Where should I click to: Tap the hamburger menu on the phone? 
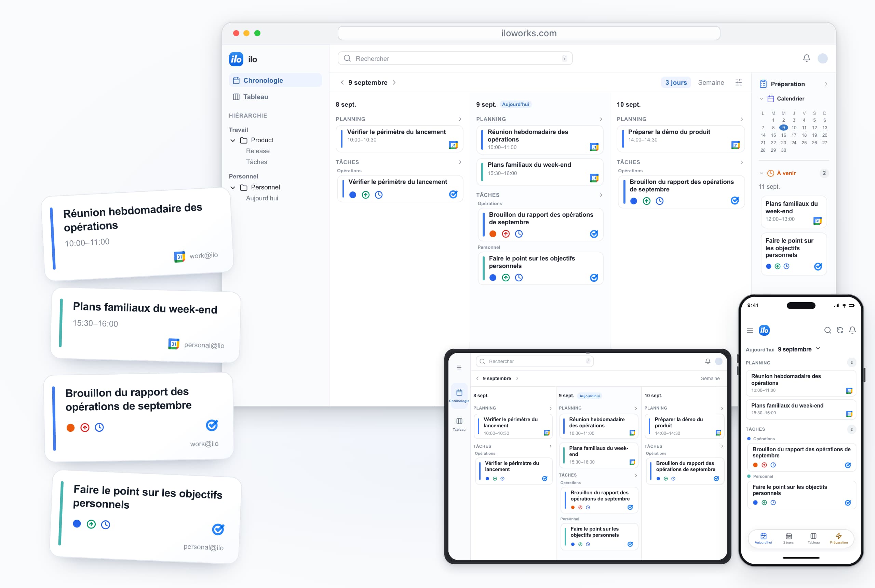pyautogui.click(x=750, y=330)
